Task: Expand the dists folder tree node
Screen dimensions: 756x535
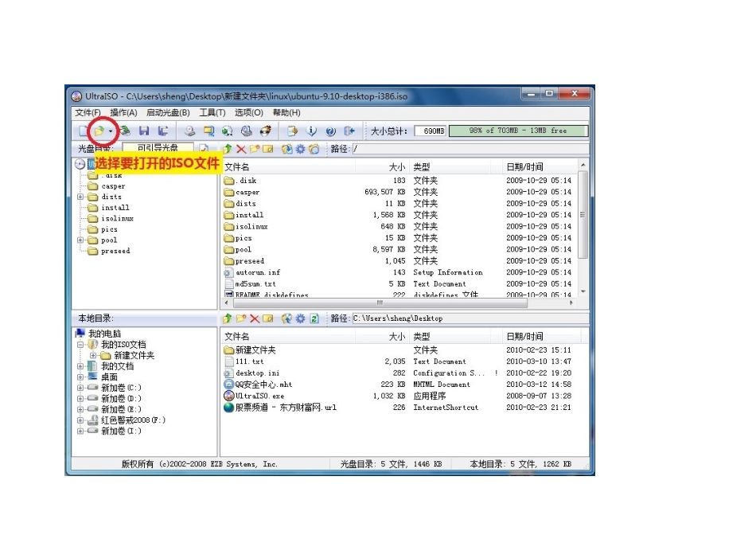Action: pos(81,197)
